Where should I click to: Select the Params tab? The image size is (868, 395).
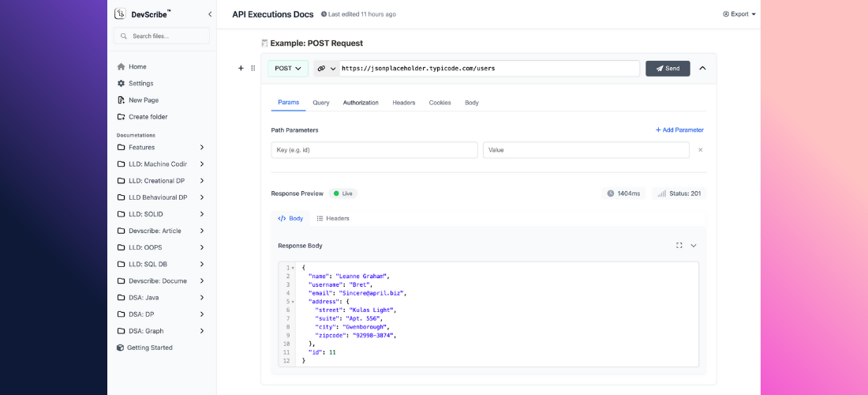tap(288, 103)
